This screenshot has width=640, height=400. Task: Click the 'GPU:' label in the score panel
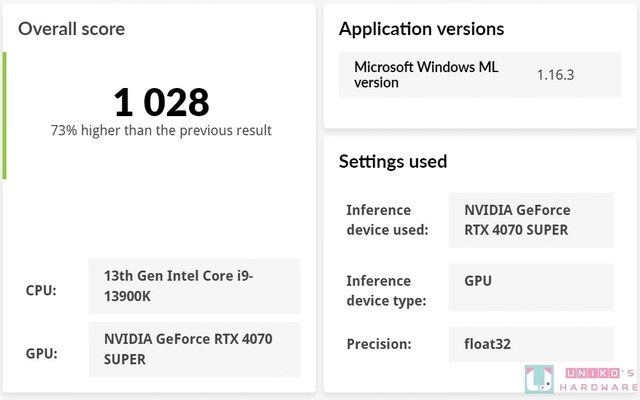[41, 353]
